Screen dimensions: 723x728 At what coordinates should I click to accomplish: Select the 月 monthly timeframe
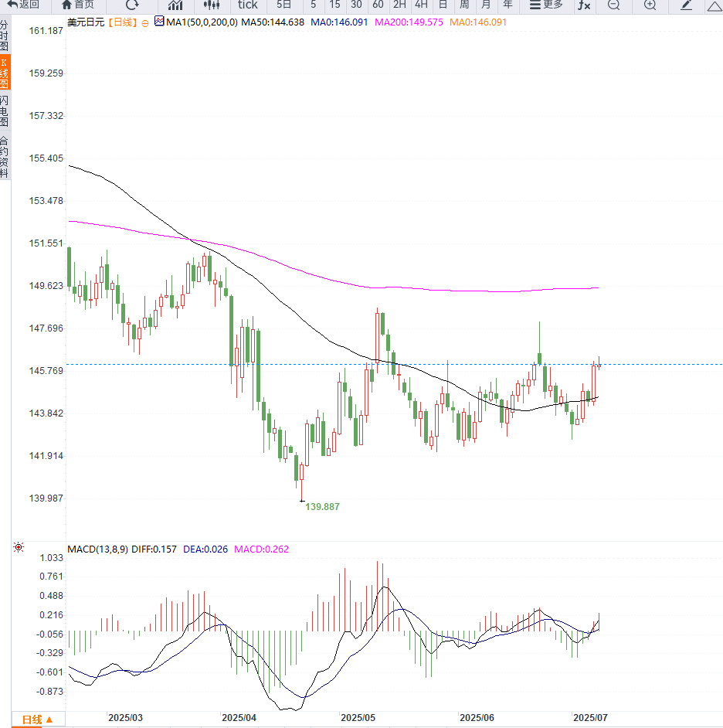pyautogui.click(x=486, y=5)
